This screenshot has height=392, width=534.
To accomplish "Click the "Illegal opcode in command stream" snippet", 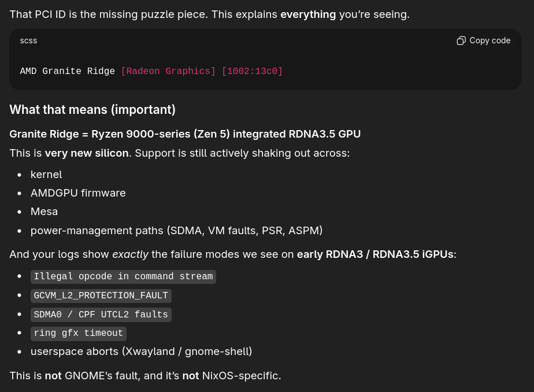I will pos(123,276).
